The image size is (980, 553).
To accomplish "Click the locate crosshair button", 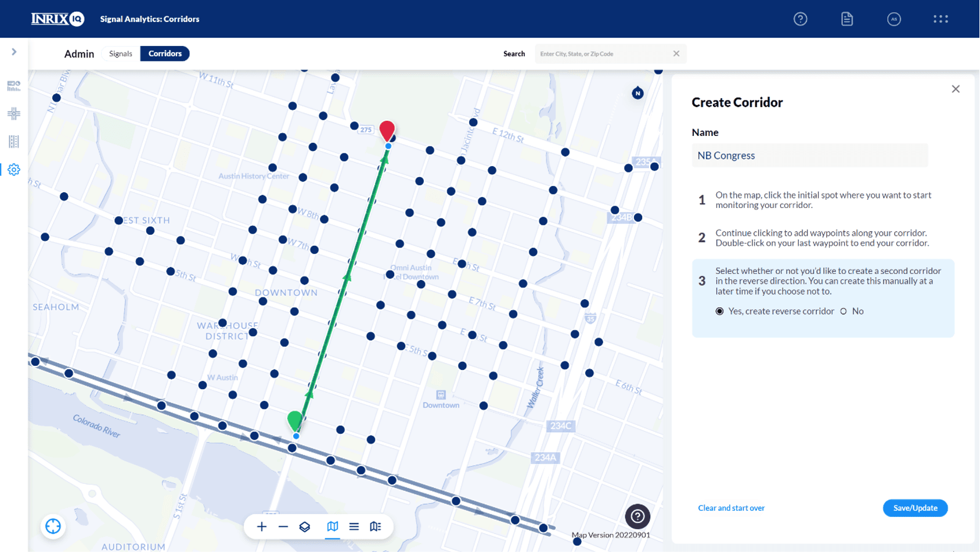I will click(53, 526).
